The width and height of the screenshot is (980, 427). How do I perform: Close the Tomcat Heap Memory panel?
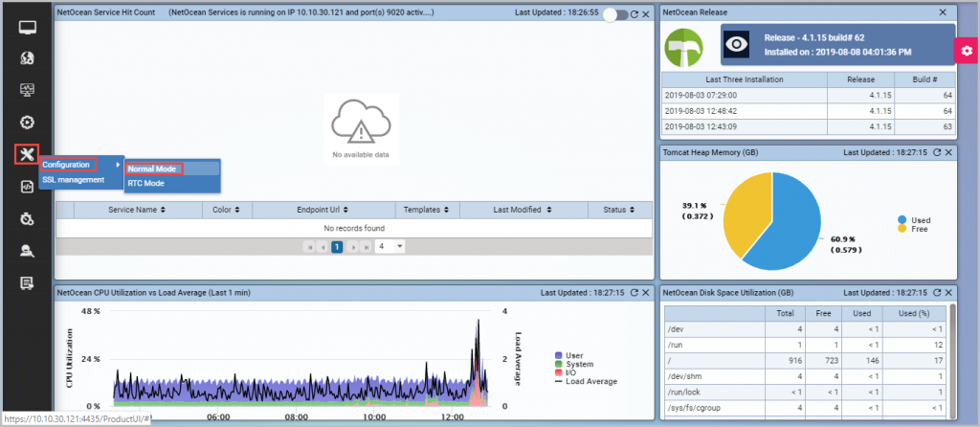[x=948, y=152]
